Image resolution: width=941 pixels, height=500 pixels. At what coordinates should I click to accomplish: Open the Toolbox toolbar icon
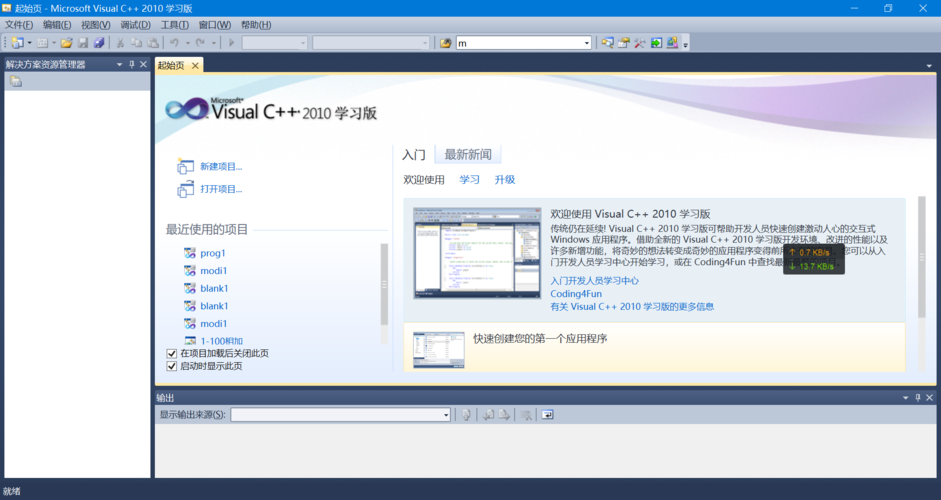pos(640,43)
